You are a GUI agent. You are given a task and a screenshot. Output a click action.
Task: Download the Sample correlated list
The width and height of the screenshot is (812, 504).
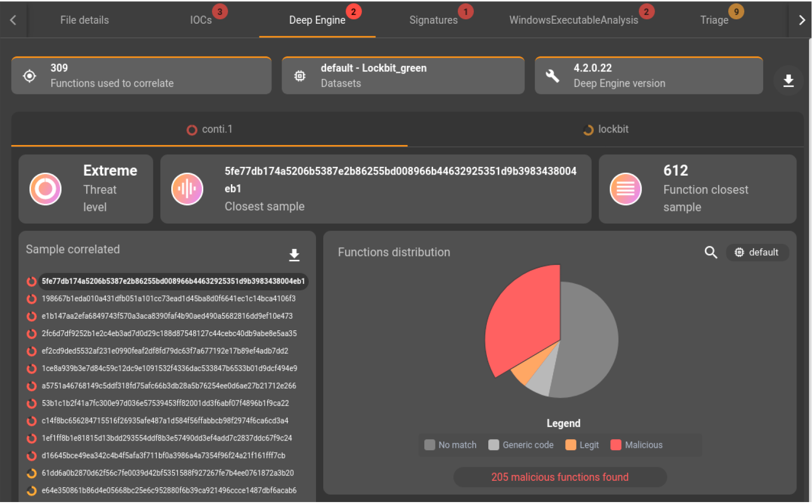pos(294,255)
